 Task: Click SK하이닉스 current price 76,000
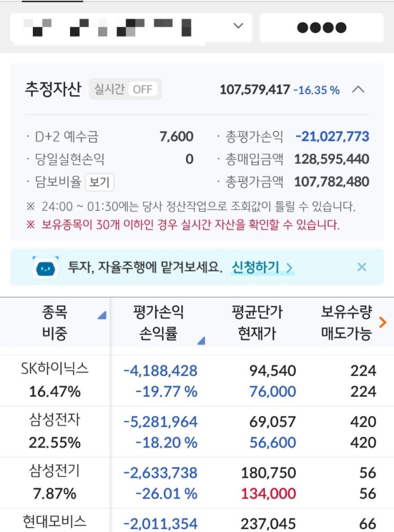(273, 392)
